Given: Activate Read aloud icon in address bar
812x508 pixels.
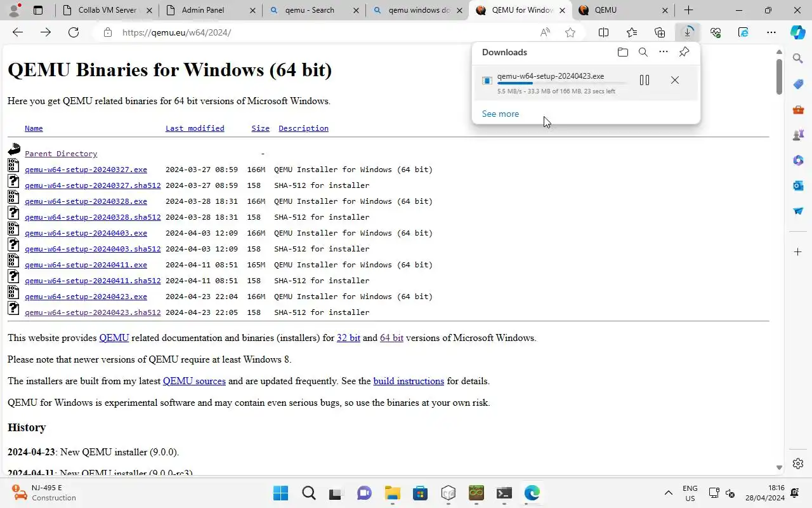Looking at the screenshot, I should (545, 32).
